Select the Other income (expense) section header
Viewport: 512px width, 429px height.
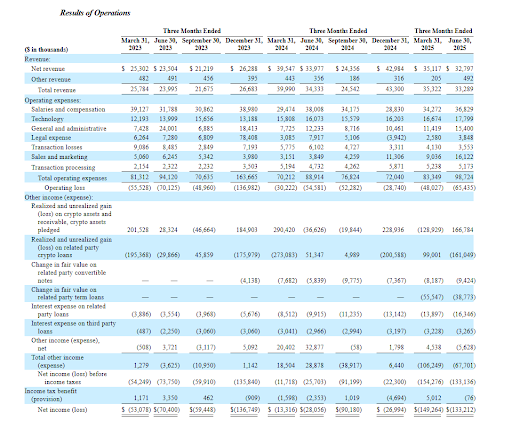(x=59, y=197)
